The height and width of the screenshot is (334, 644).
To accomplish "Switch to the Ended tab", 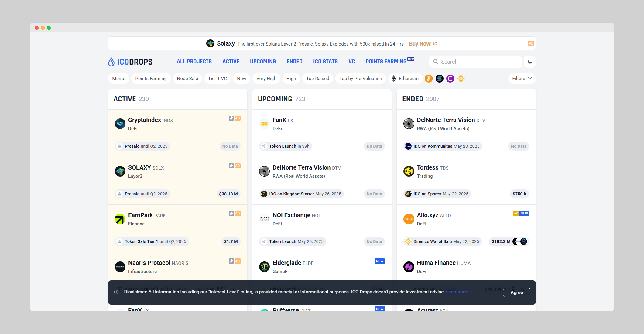I will (x=294, y=62).
